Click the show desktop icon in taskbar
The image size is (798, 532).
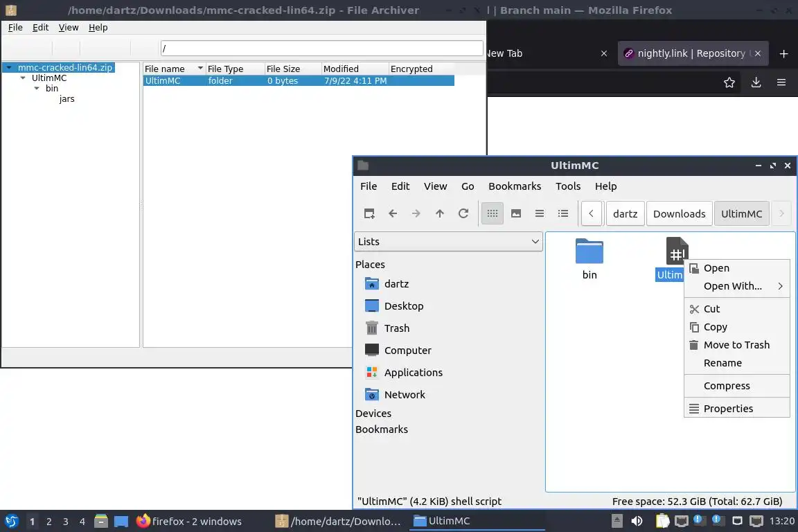pos(121,522)
